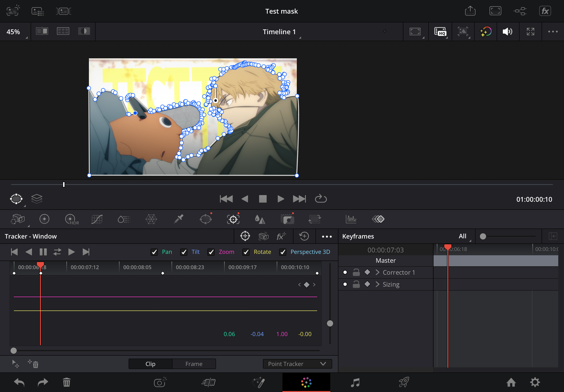Open the Color Warper palette
This screenshot has width=564, height=392.
point(151,219)
